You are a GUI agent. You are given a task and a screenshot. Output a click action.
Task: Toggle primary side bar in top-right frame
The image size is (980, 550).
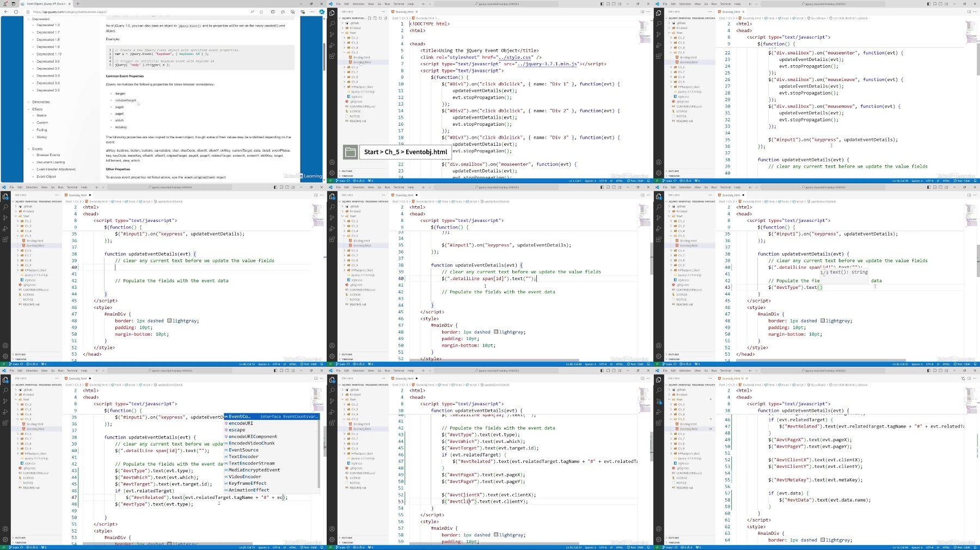pos(929,4)
